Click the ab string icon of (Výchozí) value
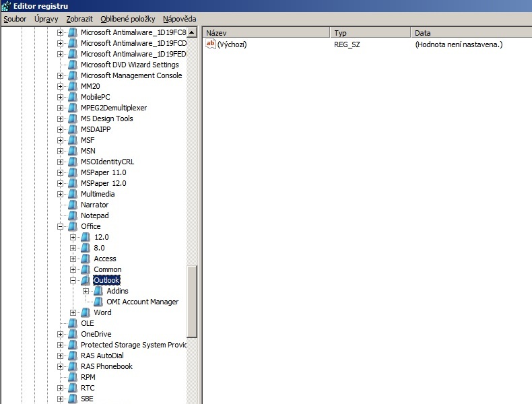 [x=210, y=44]
